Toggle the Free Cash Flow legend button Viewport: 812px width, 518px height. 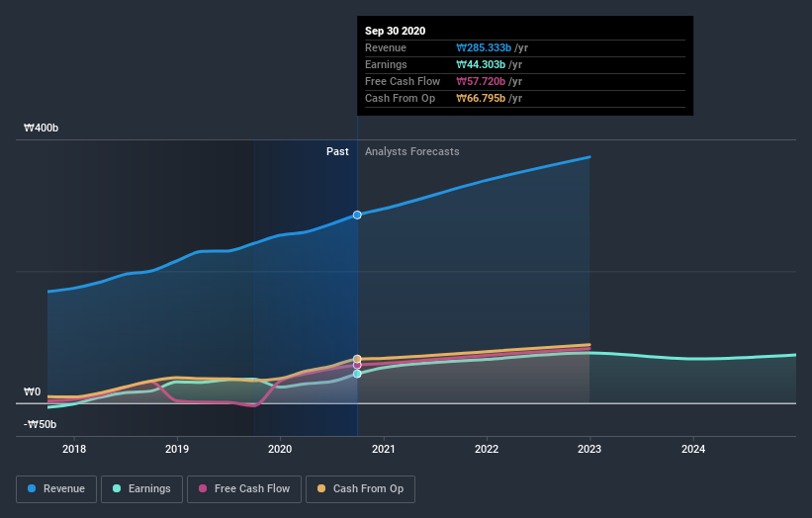coord(244,489)
